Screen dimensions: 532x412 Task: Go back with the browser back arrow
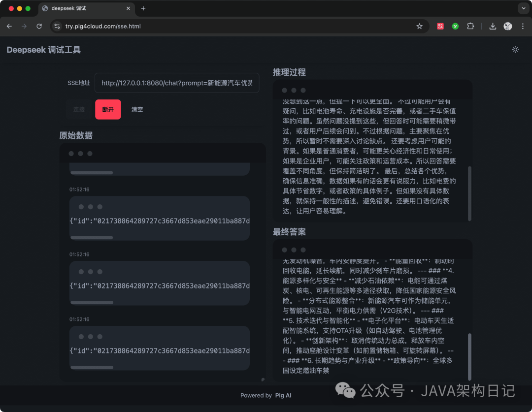[9, 26]
